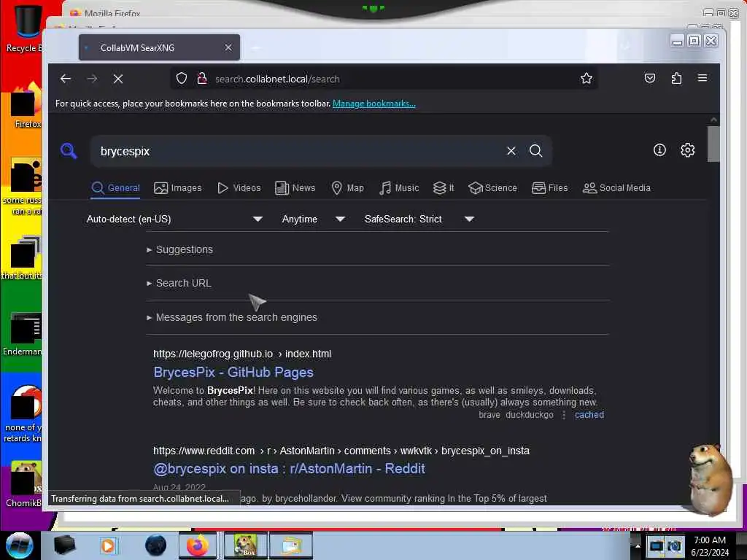Go back using the browser back arrow
Viewport: 747px width, 560px height.
click(x=66, y=79)
